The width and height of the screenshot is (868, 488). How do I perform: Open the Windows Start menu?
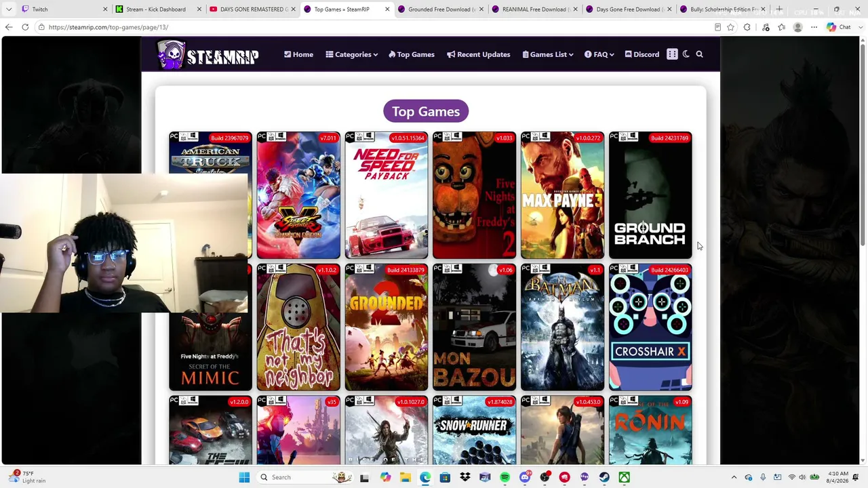pos(244,477)
